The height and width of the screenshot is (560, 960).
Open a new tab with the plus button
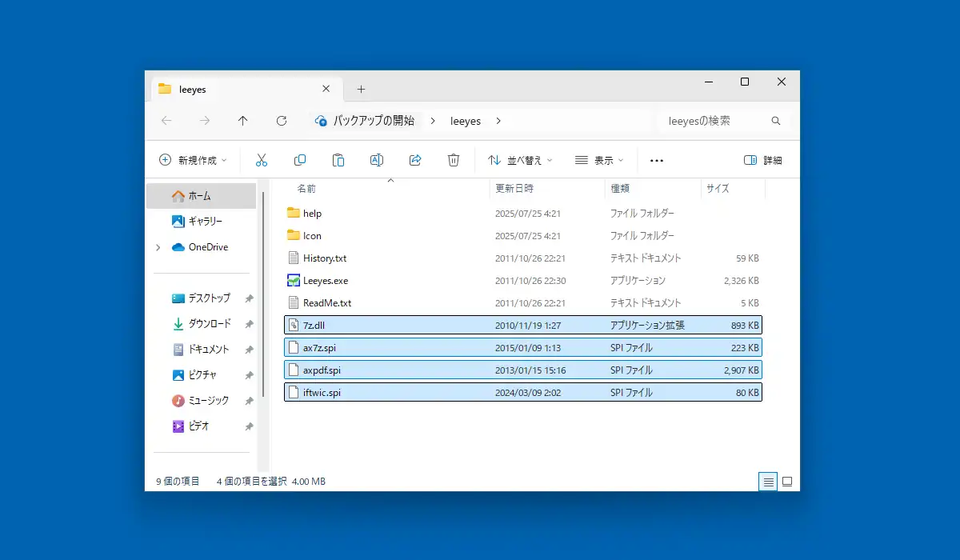361,89
